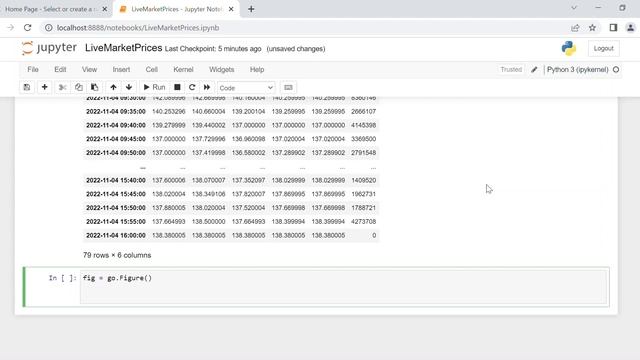Focus the localhost:8888 address bar
The width and height of the screenshot is (640, 360).
[x=138, y=28]
